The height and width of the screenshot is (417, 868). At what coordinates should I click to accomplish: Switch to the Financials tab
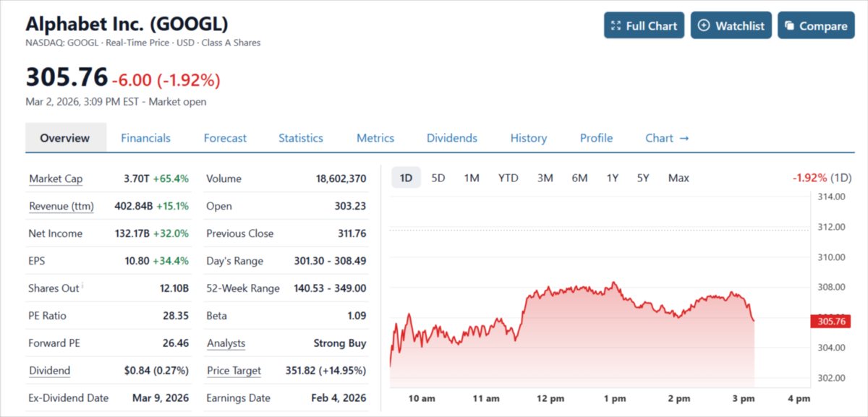point(146,137)
